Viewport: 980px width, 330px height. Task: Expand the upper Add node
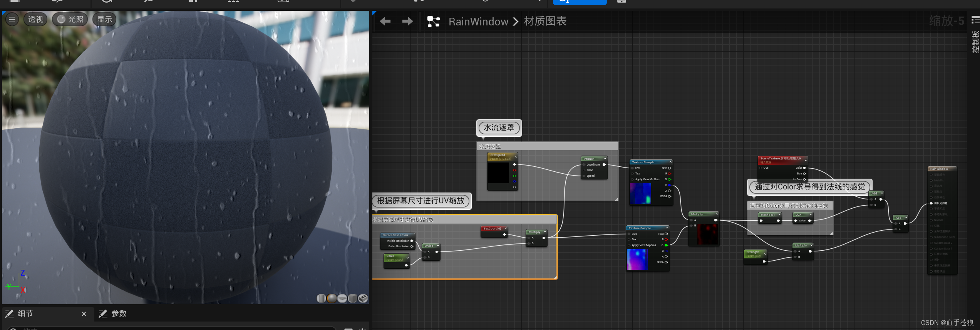(881, 193)
